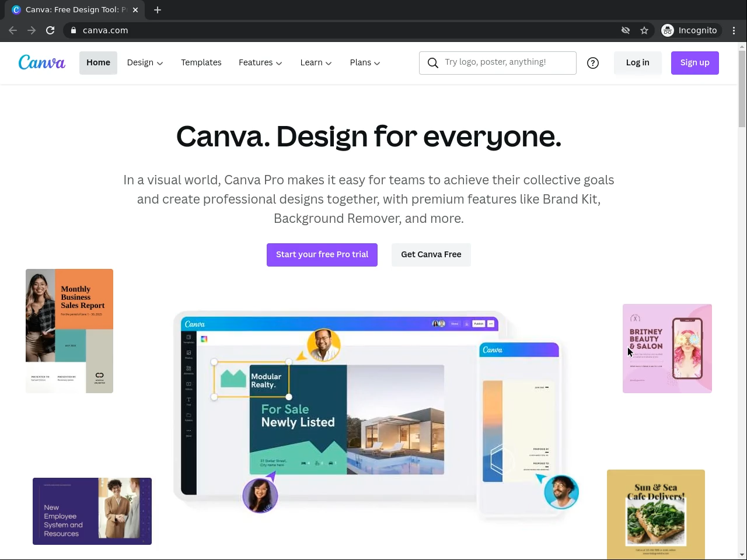Image resolution: width=747 pixels, height=560 pixels.
Task: Open the Chrome three-dot menu
Action: (x=734, y=30)
